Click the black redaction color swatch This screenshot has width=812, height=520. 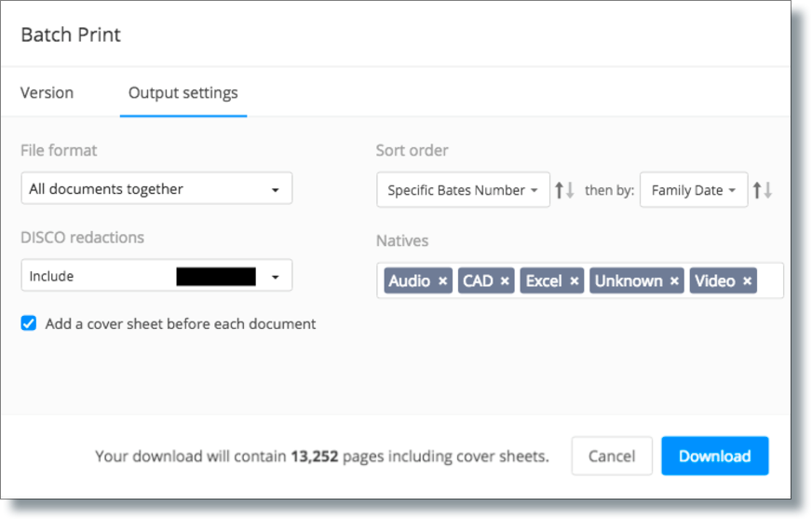(x=216, y=277)
